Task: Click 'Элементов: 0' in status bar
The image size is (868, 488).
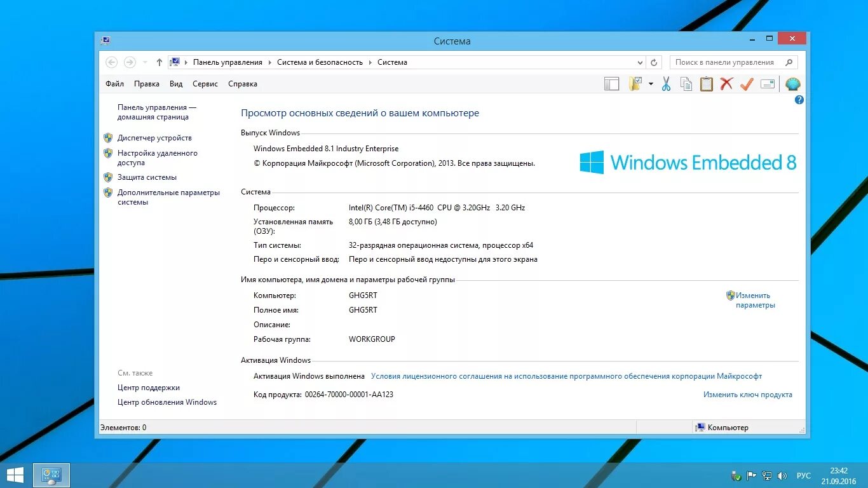Action: point(123,428)
